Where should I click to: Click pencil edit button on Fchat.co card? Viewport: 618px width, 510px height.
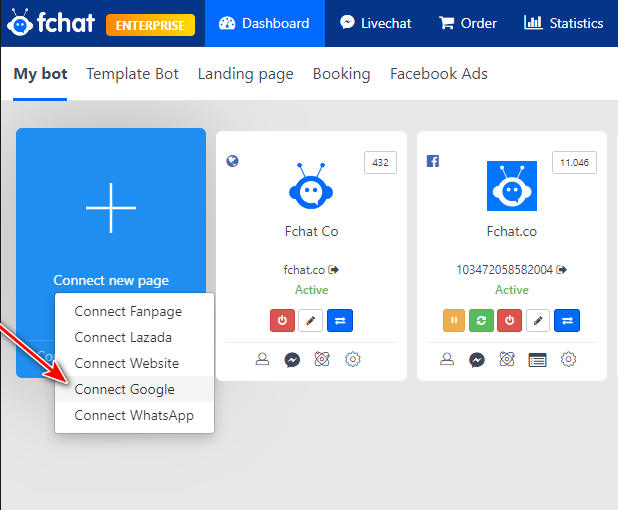click(x=538, y=320)
